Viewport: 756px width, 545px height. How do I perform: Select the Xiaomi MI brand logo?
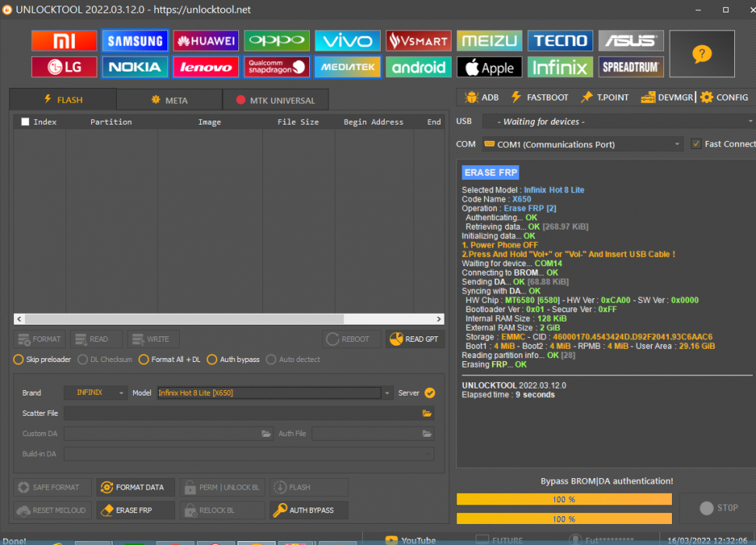pos(64,41)
